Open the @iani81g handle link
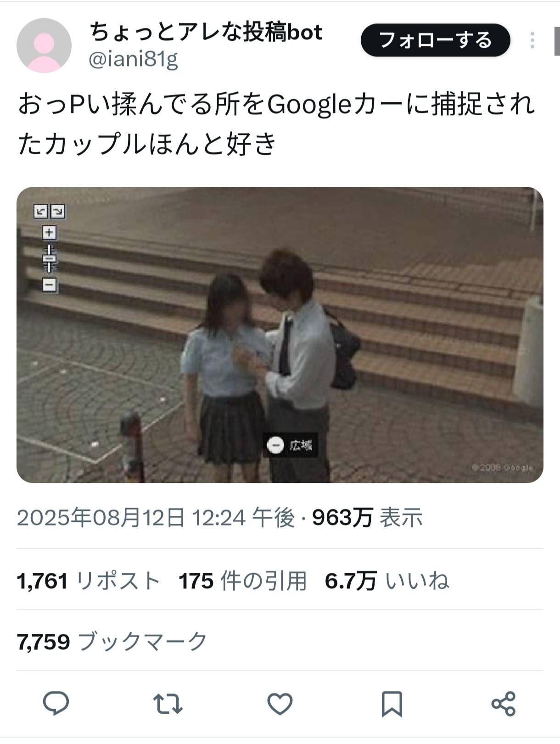The image size is (560, 744). click(133, 60)
